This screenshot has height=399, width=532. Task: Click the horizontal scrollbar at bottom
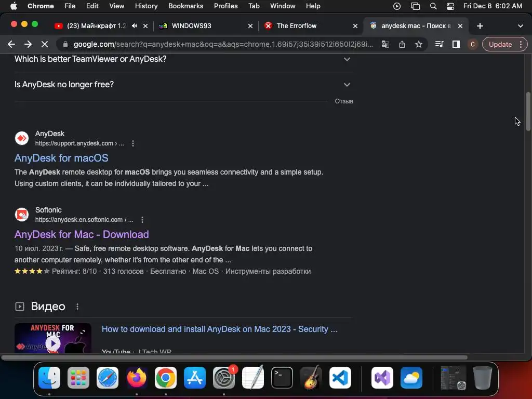(x=234, y=357)
